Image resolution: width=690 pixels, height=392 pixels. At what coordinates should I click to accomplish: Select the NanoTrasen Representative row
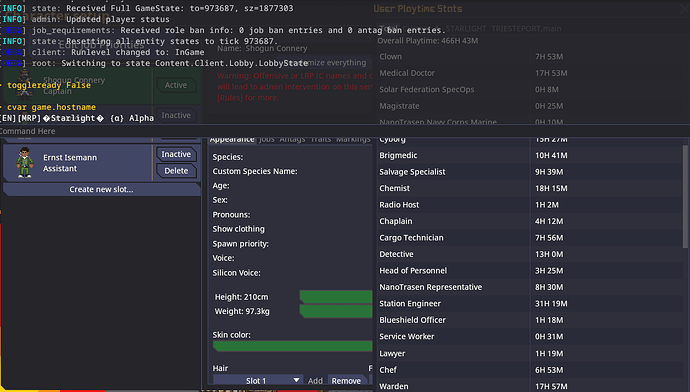click(530, 287)
